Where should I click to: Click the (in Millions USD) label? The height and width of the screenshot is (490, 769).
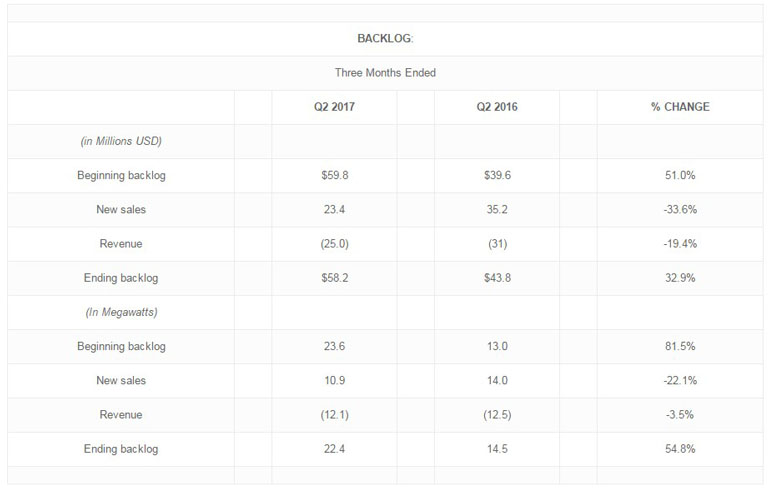tap(121, 141)
